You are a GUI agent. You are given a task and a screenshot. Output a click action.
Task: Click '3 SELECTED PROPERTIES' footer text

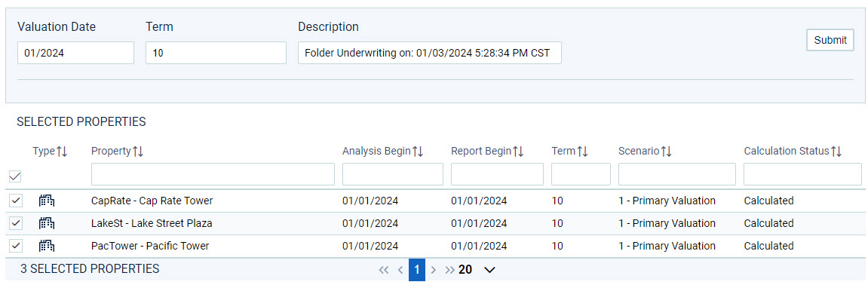point(90,269)
